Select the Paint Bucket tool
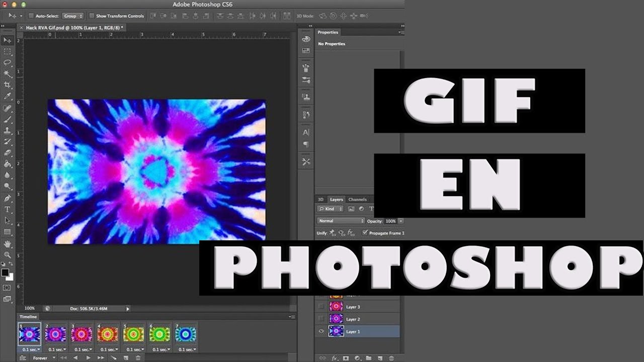Image resolution: width=644 pixels, height=362 pixels. (x=8, y=164)
